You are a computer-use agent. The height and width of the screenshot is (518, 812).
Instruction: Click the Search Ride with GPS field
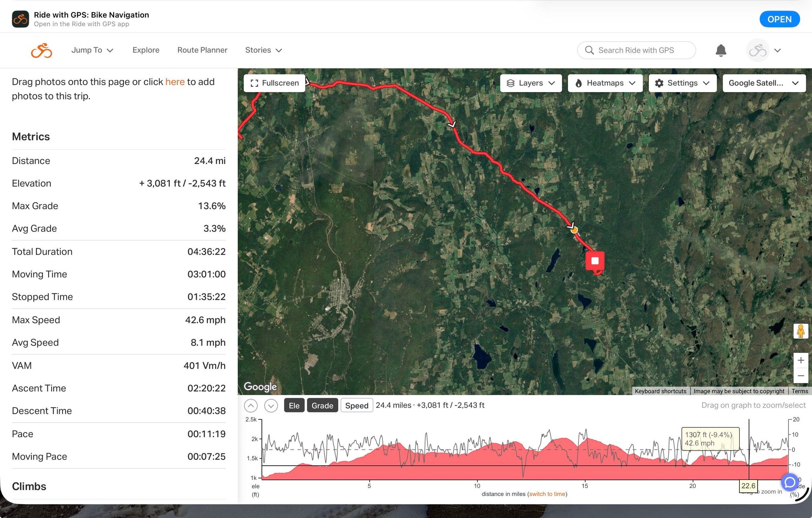(636, 50)
